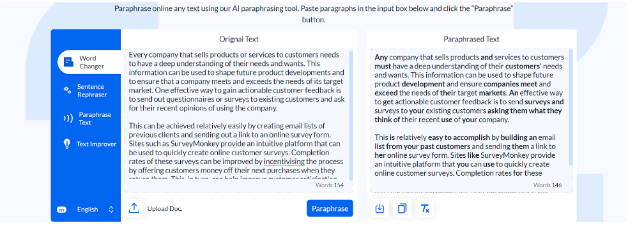Clear text formatting in output

tap(425, 209)
